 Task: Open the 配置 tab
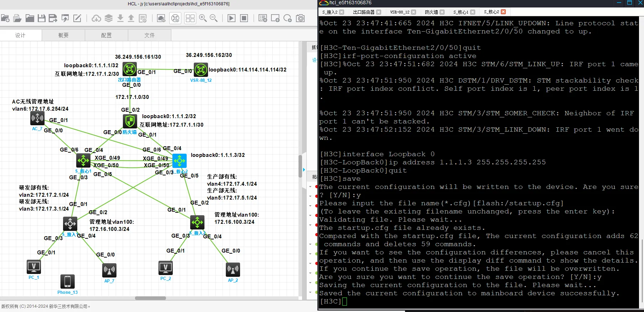(107, 35)
